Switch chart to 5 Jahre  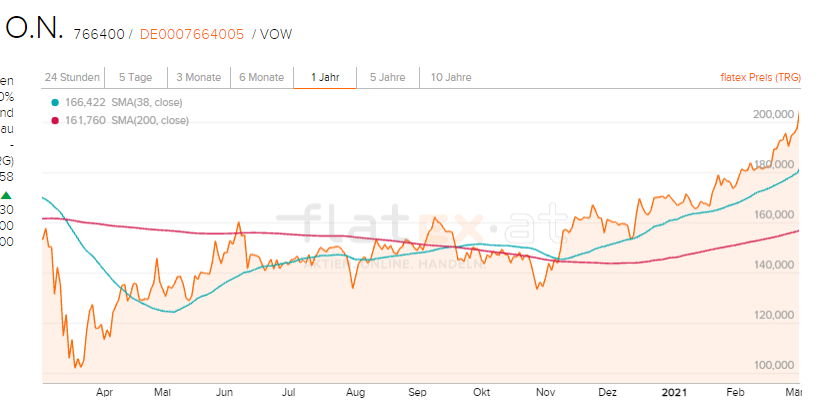point(387,77)
